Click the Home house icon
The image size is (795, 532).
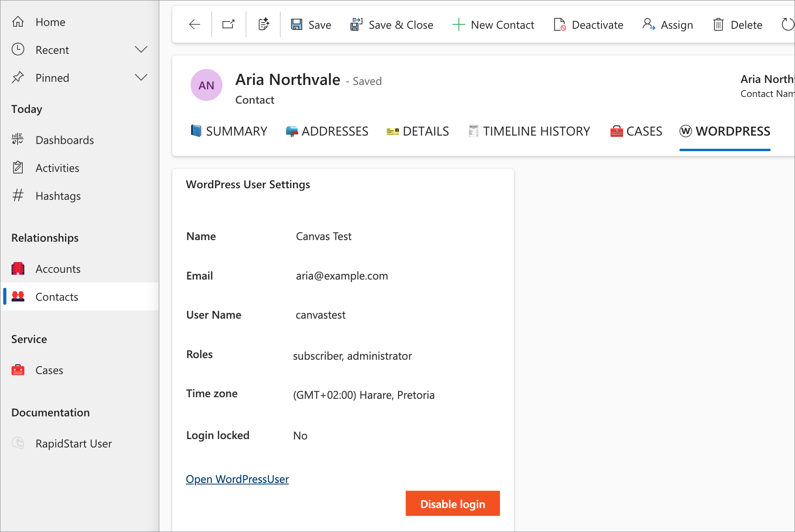tap(18, 22)
